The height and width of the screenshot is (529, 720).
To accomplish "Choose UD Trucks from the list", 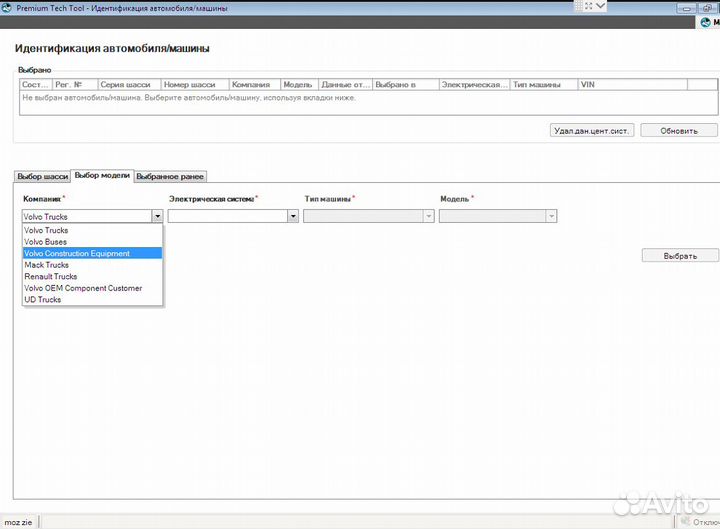I will pos(92,299).
